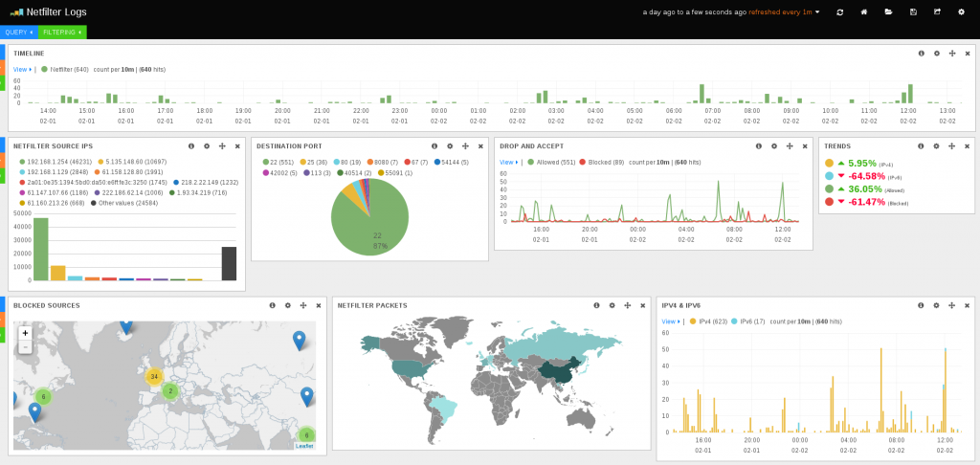The width and height of the screenshot is (980, 465).
Task: Go to the home dashboard icon
Action: [864, 11]
